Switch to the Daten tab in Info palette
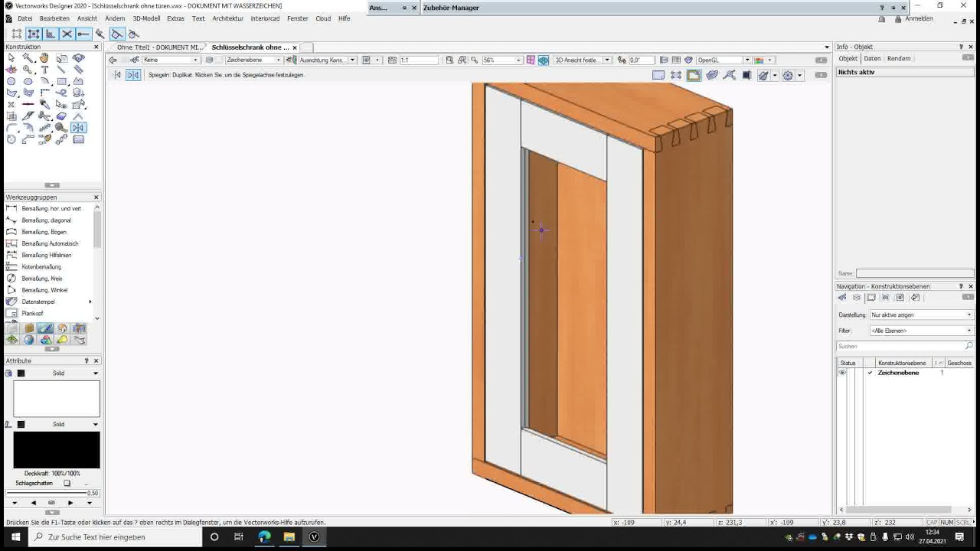Screen dimensions: 980x551 point(872,58)
